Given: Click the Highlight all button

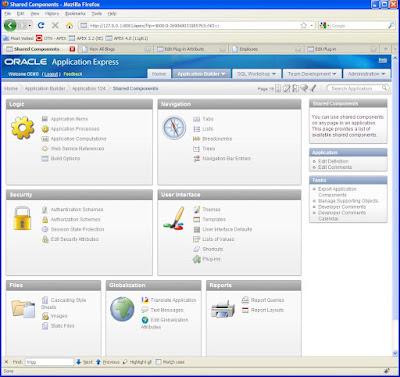Looking at the screenshot, I should point(137,362).
